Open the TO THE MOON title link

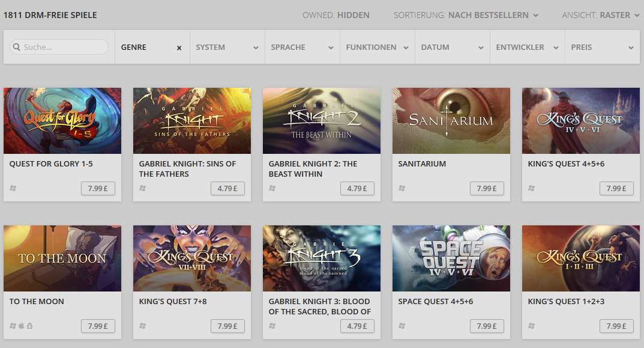[x=37, y=302]
